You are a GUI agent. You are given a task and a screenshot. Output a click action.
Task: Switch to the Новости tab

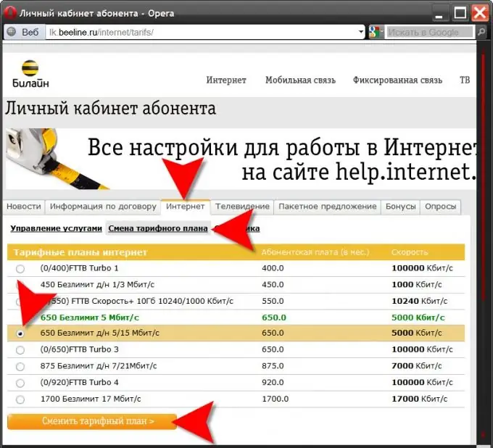[24, 207]
